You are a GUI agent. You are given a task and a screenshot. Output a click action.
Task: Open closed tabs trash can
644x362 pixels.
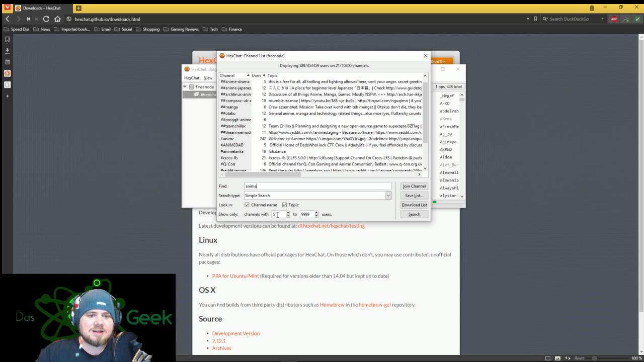point(592,8)
